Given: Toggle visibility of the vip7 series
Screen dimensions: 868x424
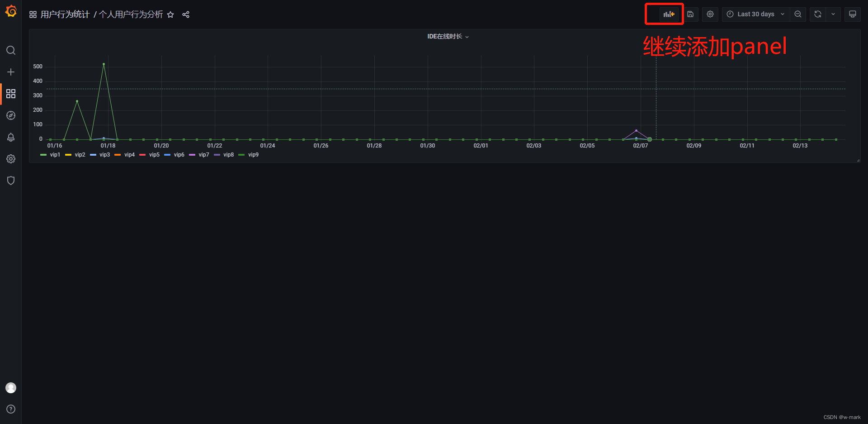Looking at the screenshot, I should pos(204,155).
